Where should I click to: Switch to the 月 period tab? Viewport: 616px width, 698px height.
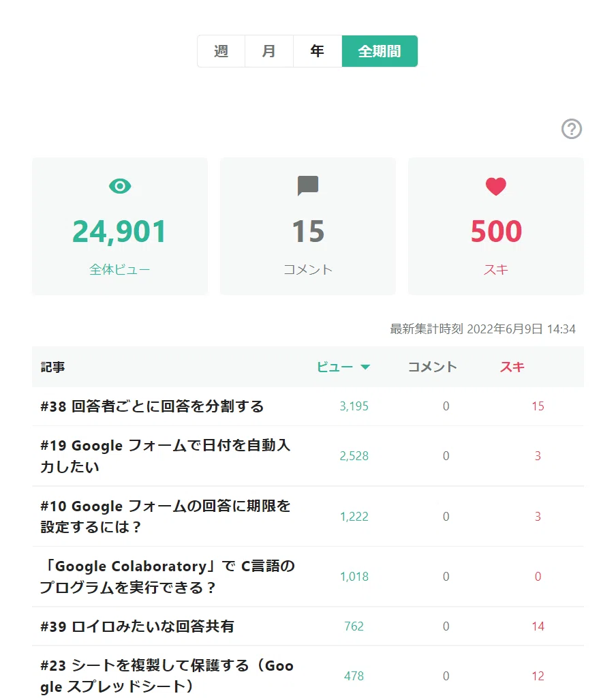click(269, 51)
